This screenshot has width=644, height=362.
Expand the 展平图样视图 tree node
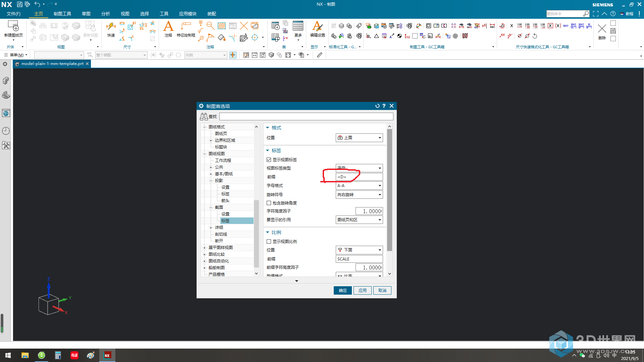point(204,248)
